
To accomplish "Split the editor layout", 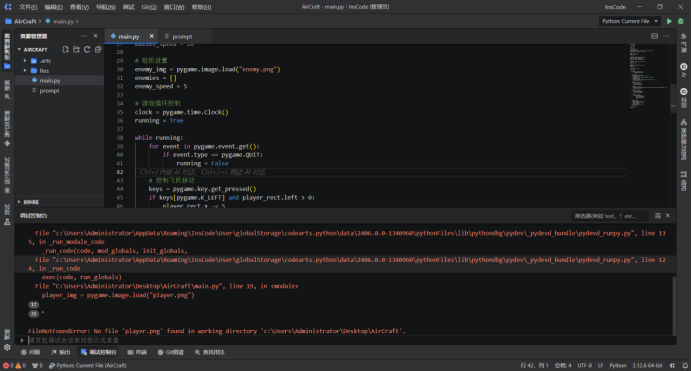I will click(x=654, y=36).
